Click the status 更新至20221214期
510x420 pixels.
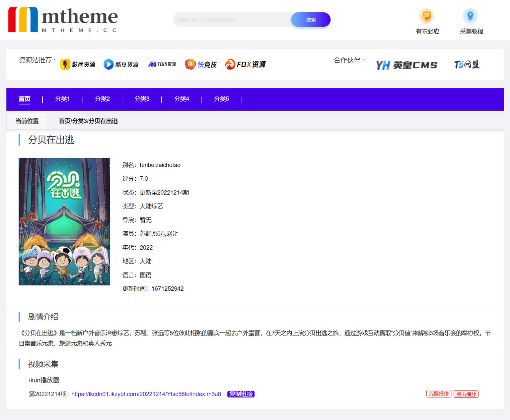(164, 193)
